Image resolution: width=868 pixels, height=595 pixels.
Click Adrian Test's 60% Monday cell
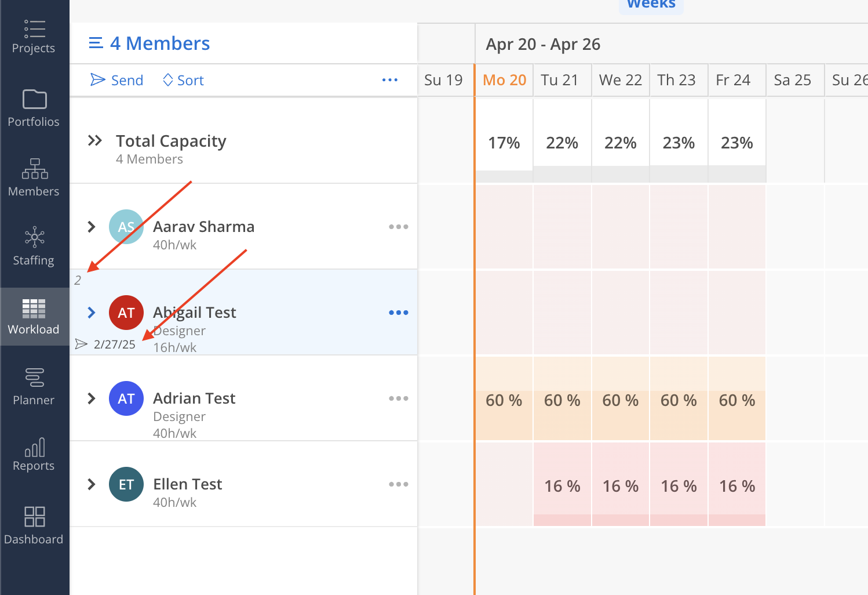point(504,400)
